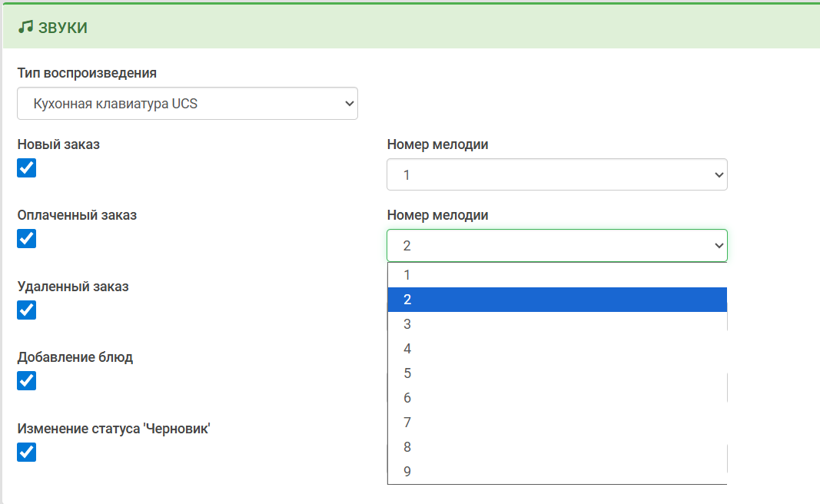820x504 pixels.
Task: Click the Новый заказ label text
Action: click(58, 144)
